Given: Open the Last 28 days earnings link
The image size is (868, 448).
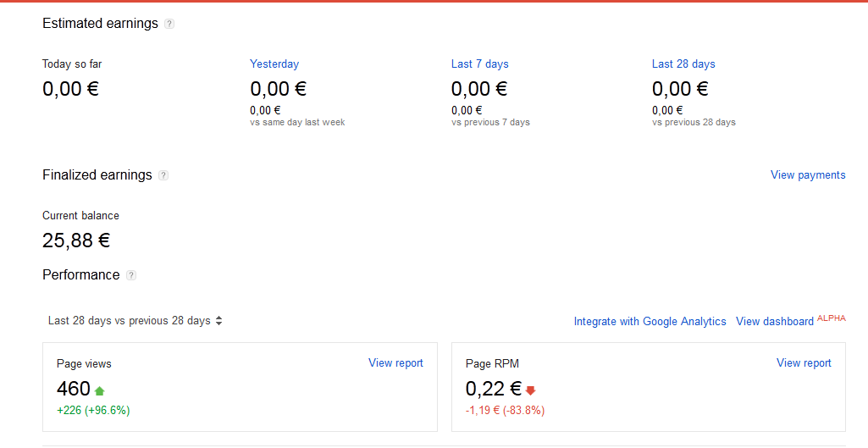Looking at the screenshot, I should (x=683, y=64).
